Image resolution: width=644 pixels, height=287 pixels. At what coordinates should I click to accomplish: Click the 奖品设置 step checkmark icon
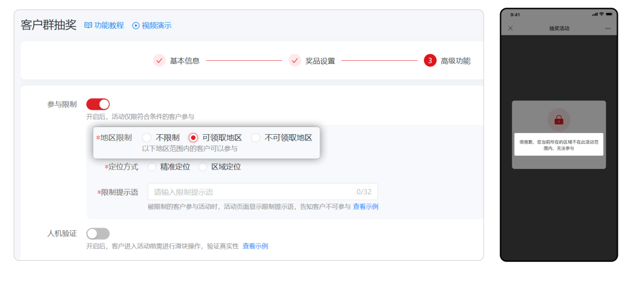295,60
